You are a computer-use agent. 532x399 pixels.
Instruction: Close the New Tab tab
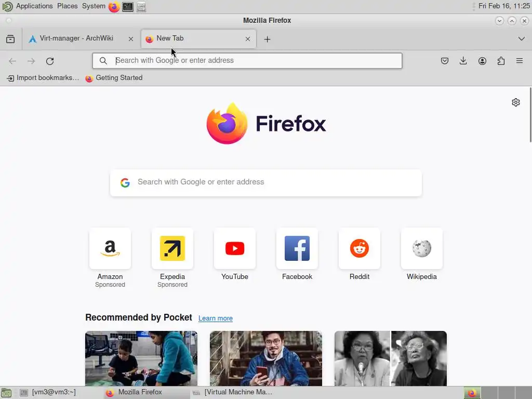248,39
